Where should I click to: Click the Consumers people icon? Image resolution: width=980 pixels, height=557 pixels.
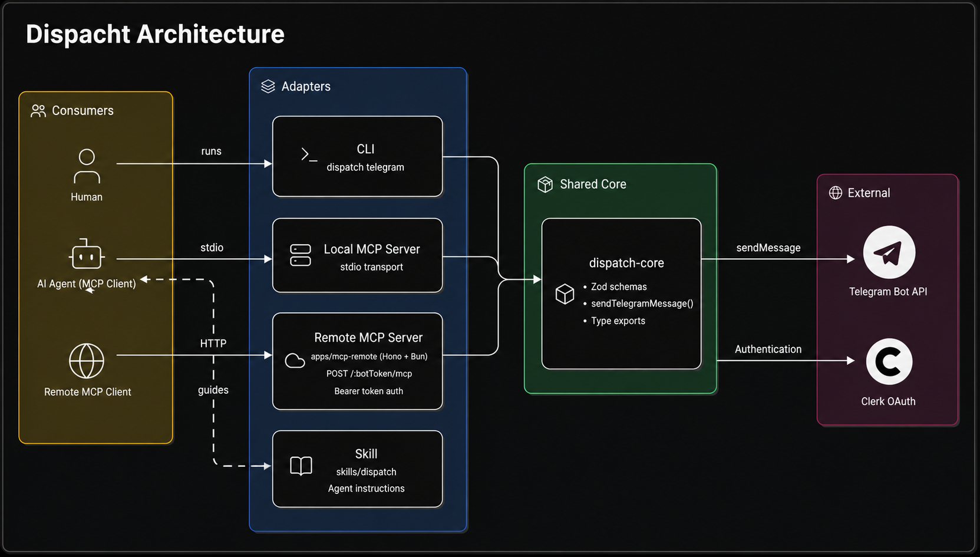click(x=38, y=111)
